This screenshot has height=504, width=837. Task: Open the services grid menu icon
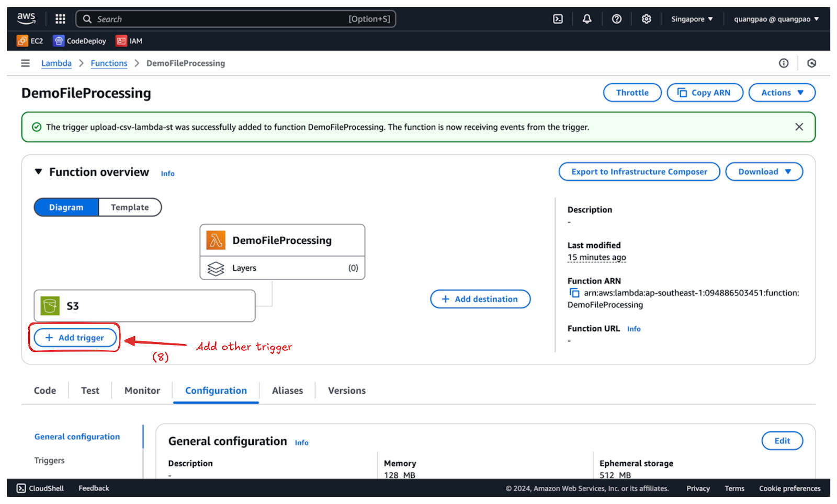tap(60, 19)
